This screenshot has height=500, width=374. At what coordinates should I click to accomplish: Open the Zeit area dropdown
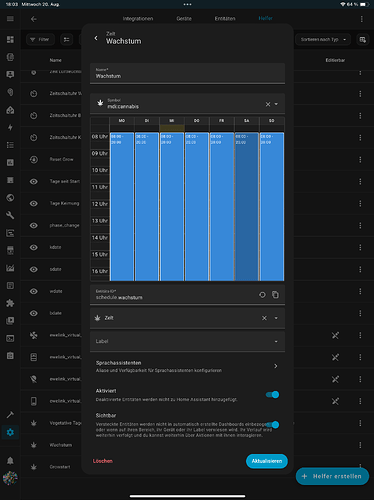pyautogui.click(x=276, y=318)
